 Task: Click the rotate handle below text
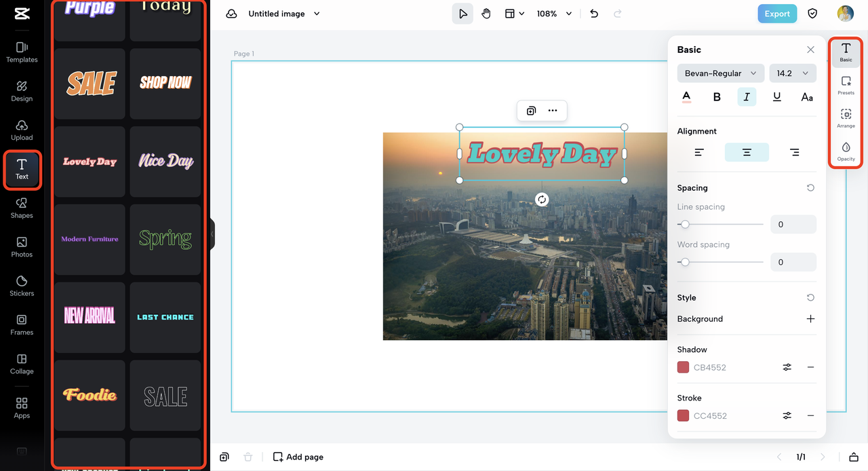tap(541, 199)
